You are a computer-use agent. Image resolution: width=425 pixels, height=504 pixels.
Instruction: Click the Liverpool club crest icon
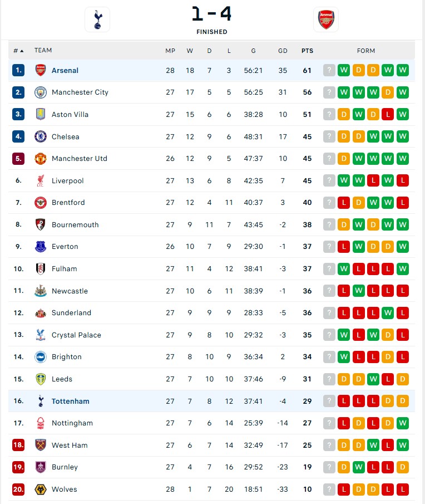point(41,180)
